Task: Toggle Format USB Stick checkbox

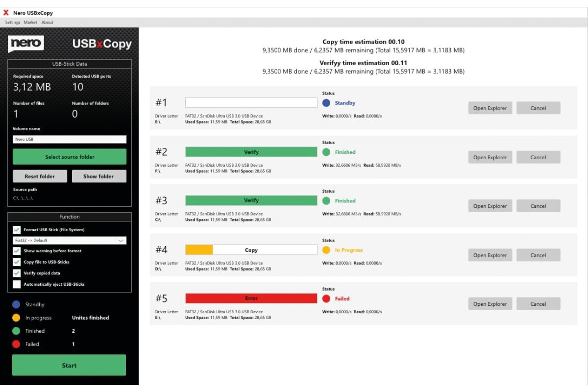Action: 17,229
